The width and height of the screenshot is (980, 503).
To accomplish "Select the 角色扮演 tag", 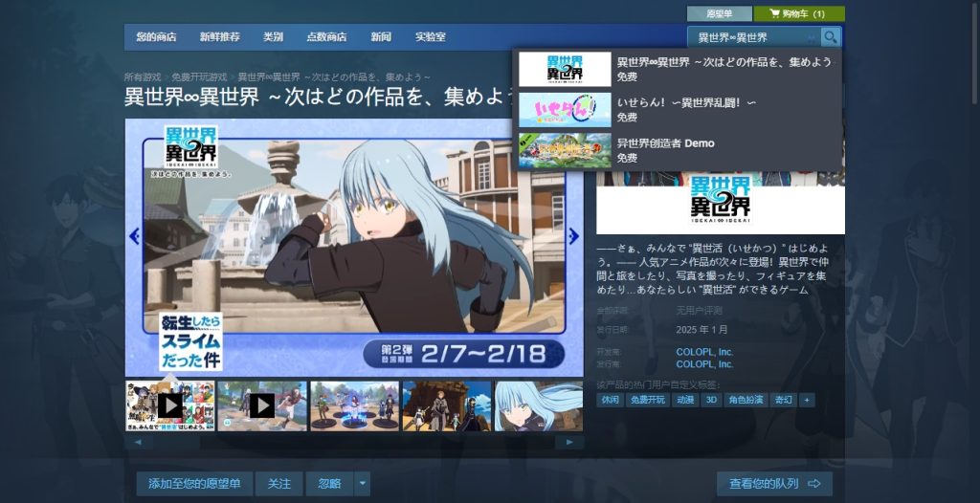I will 746,400.
